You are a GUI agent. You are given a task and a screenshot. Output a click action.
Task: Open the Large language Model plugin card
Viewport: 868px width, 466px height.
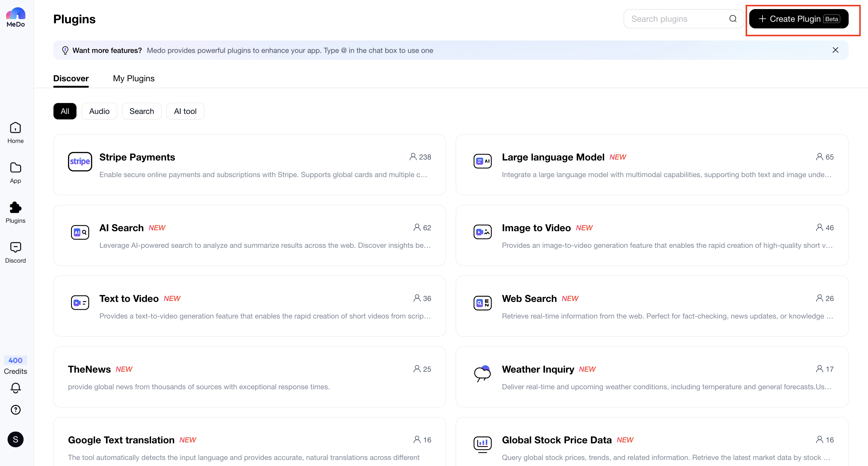point(652,165)
